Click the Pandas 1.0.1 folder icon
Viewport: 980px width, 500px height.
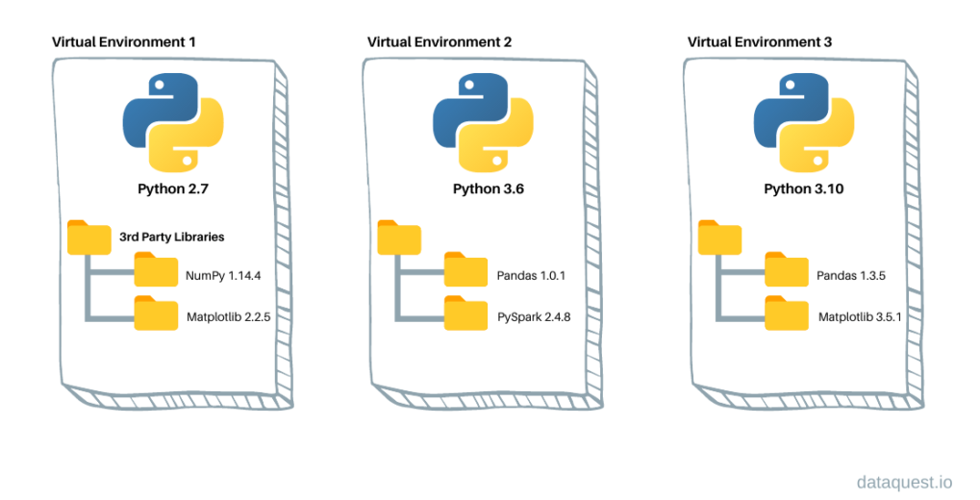click(x=465, y=272)
